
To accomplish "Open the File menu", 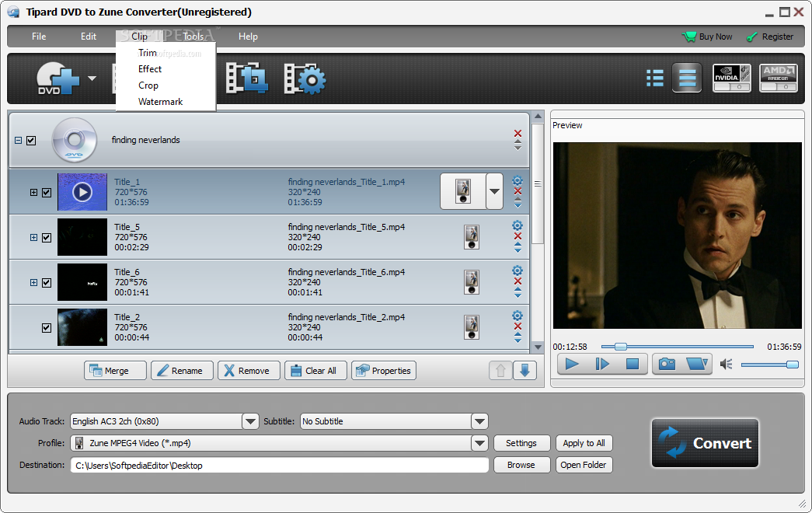I will [x=39, y=37].
